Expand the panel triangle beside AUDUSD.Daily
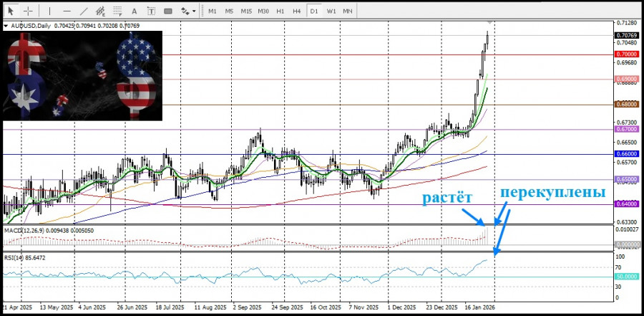This screenshot has width=644, height=316. pos(6,26)
